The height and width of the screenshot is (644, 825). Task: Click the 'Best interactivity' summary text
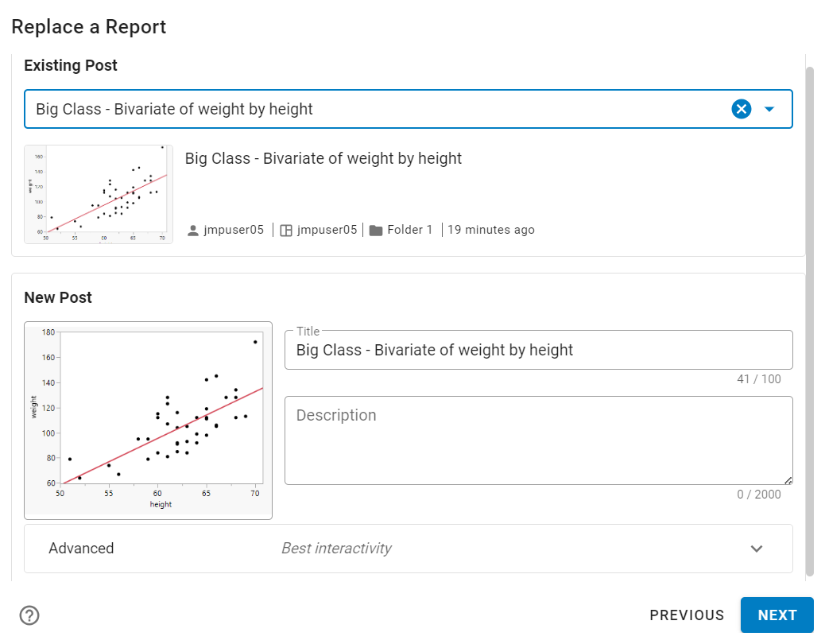tap(336, 549)
